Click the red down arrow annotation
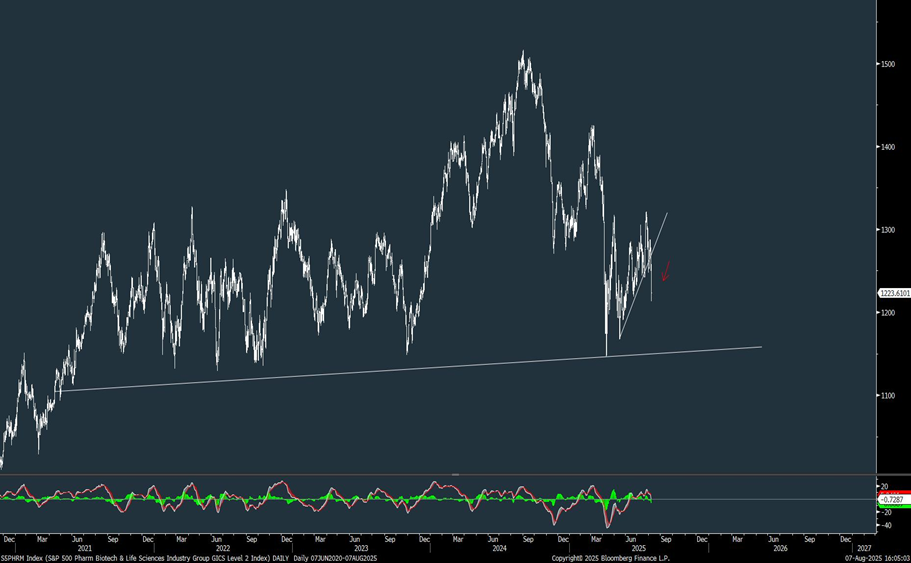This screenshot has width=911, height=563. tap(665, 271)
